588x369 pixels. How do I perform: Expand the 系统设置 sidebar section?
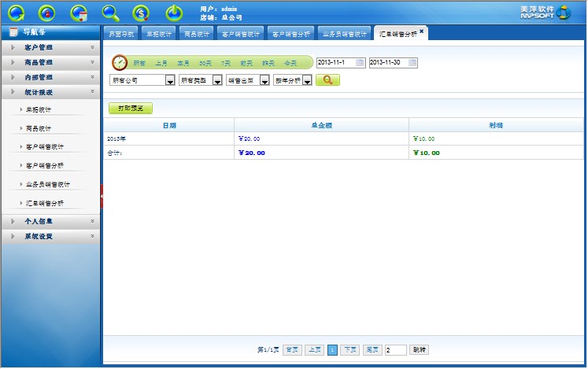point(50,236)
